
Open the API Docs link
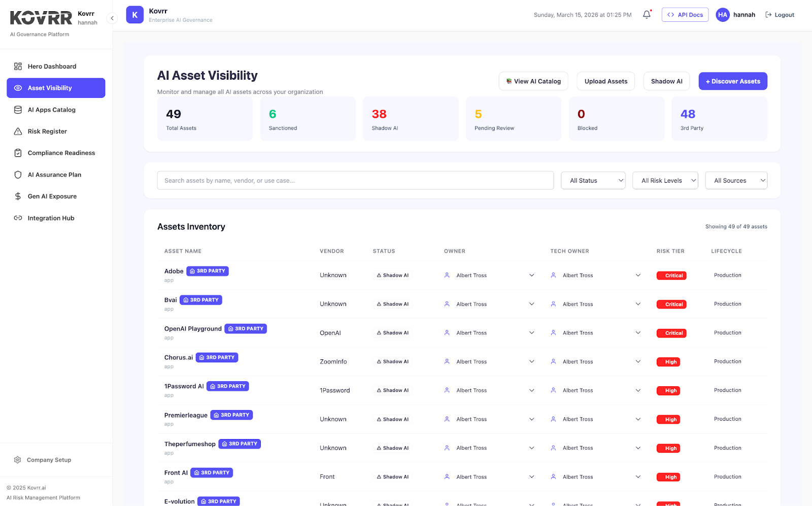click(685, 15)
